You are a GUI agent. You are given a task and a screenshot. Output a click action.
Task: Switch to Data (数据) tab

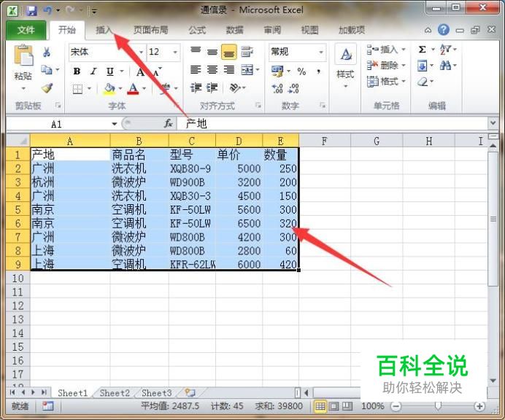(x=235, y=30)
